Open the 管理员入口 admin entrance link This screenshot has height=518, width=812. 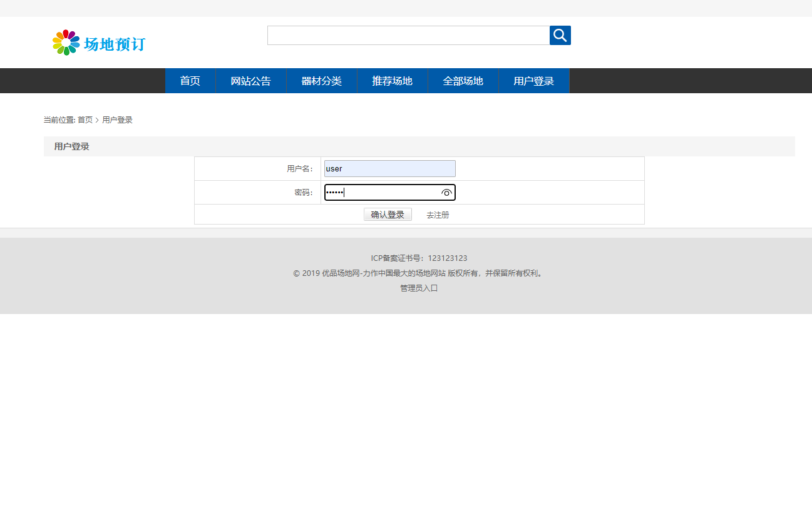(x=418, y=288)
